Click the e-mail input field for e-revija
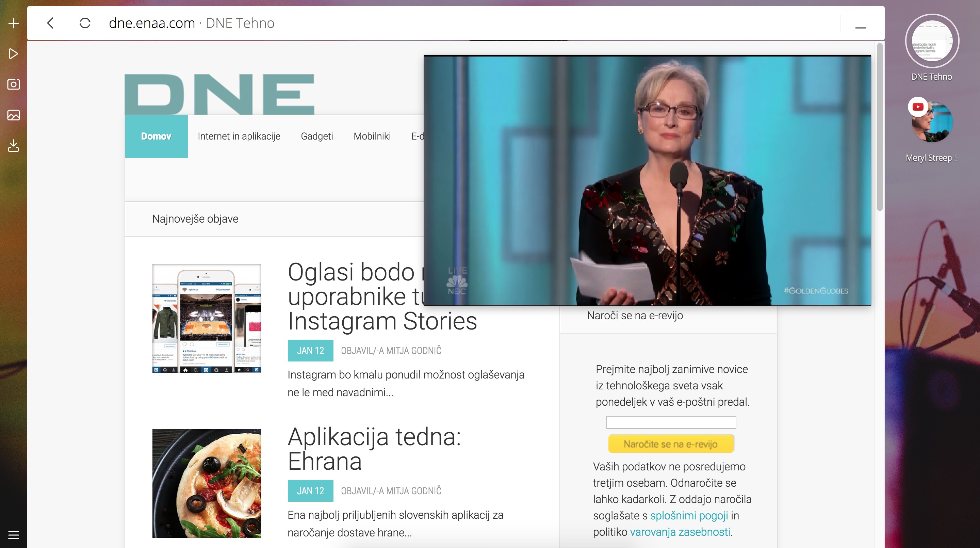This screenshot has width=980, height=548. coord(671,422)
